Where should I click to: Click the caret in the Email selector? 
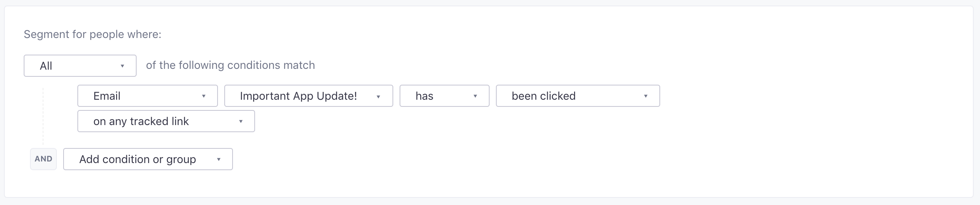click(204, 96)
